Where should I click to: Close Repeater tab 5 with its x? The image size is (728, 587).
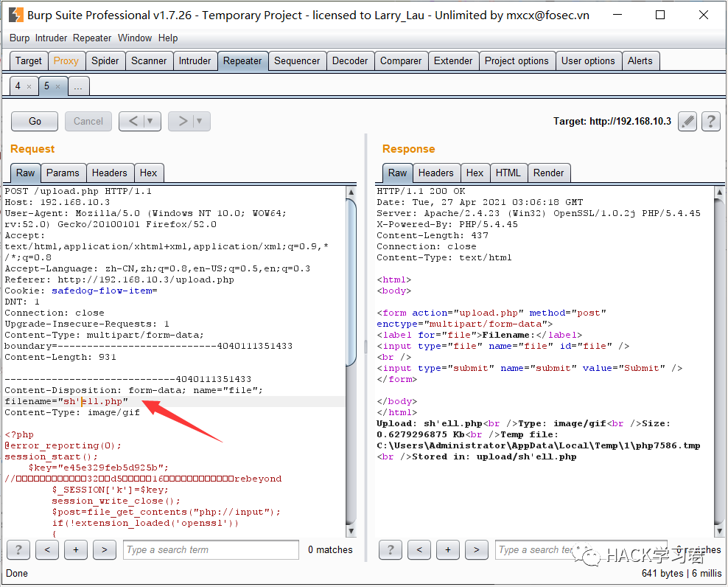[x=57, y=86]
